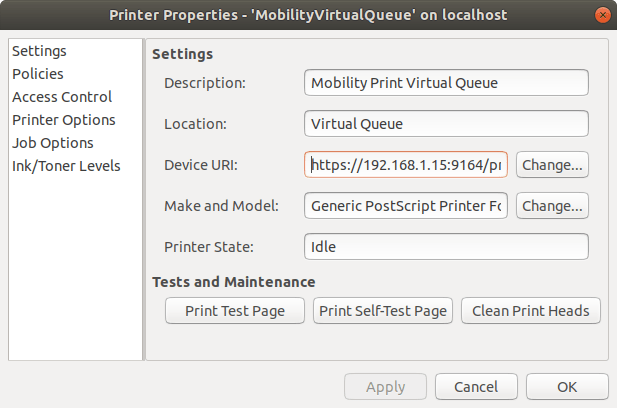Click the bold 'Settings' panel heading
The image size is (617, 408).
click(183, 54)
